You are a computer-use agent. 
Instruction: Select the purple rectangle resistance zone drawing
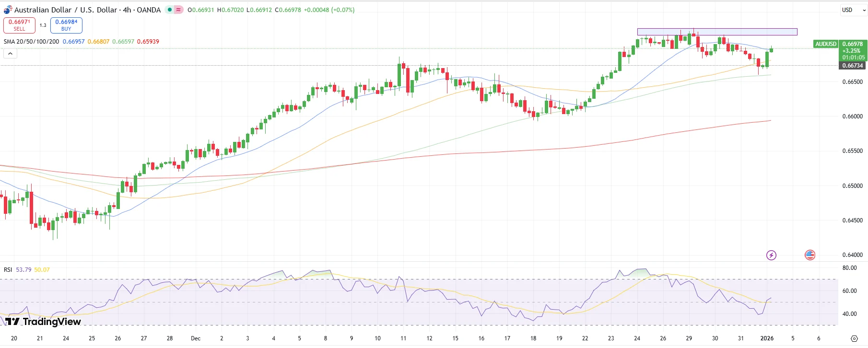point(717,32)
